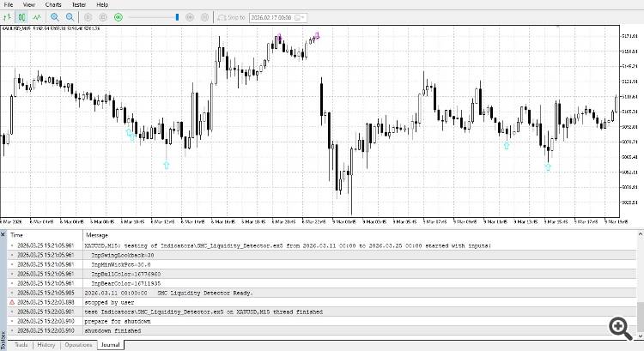Click the journal vertical scrollbar thumb
The width and height of the screenshot is (644, 351).
coord(641,315)
